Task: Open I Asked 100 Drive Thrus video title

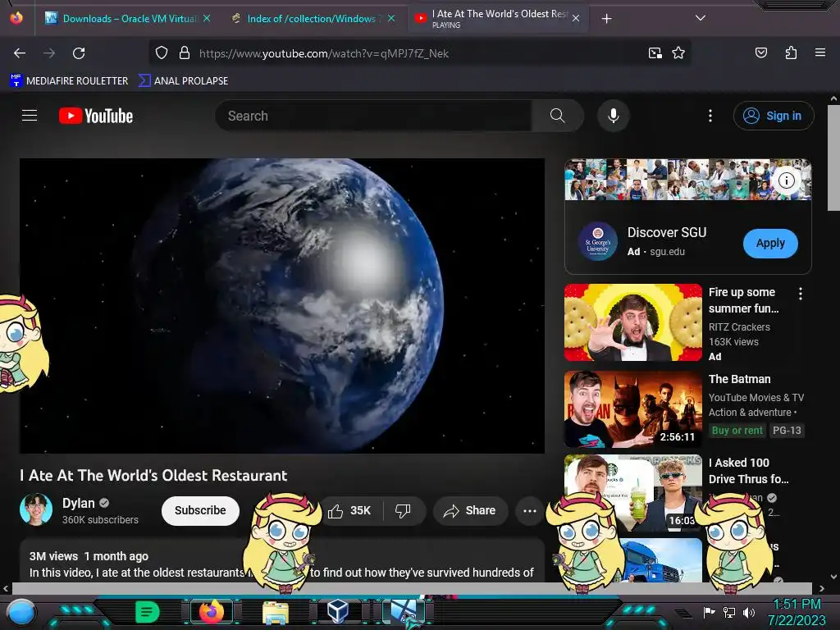Action: [x=749, y=471]
